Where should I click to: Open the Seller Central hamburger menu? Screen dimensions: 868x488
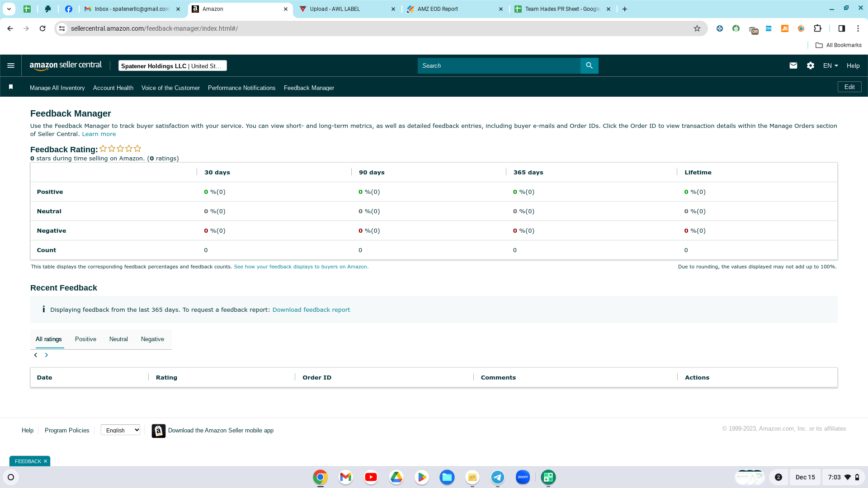click(11, 66)
